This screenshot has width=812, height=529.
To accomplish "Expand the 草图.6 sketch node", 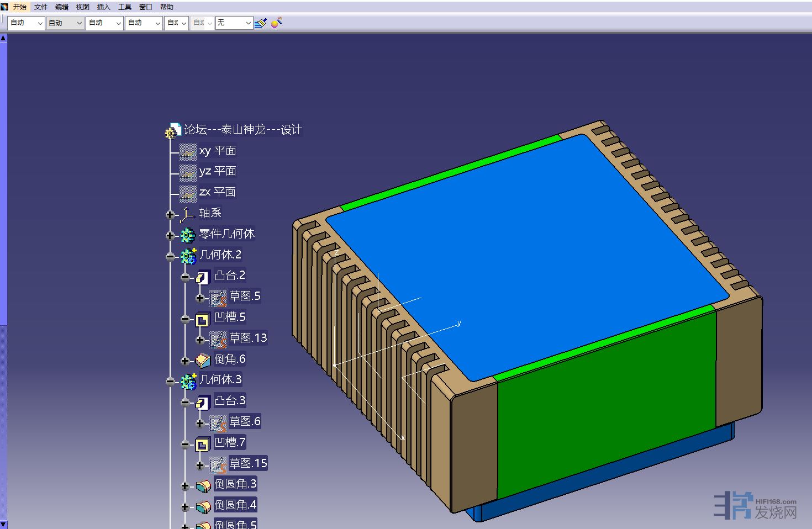I will [200, 424].
